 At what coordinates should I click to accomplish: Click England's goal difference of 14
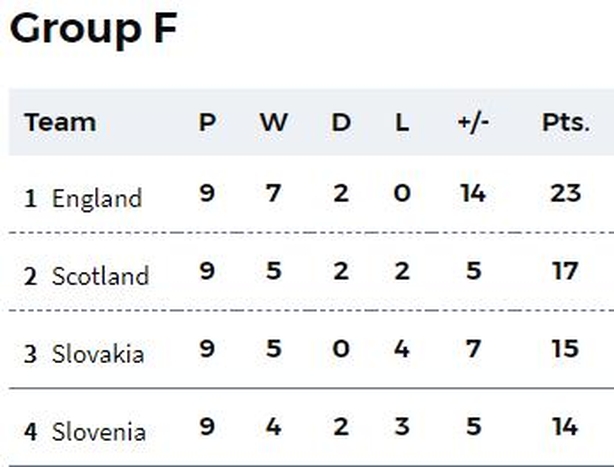[x=473, y=193]
